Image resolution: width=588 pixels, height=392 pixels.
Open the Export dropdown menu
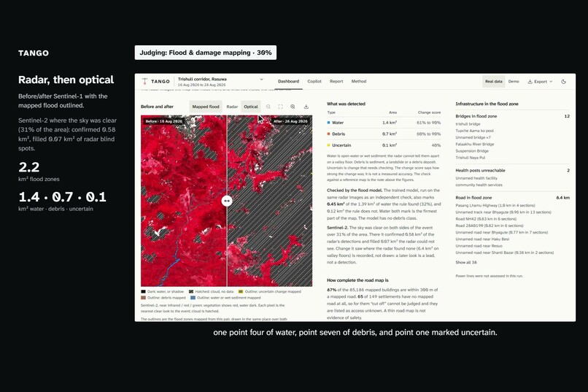(540, 82)
